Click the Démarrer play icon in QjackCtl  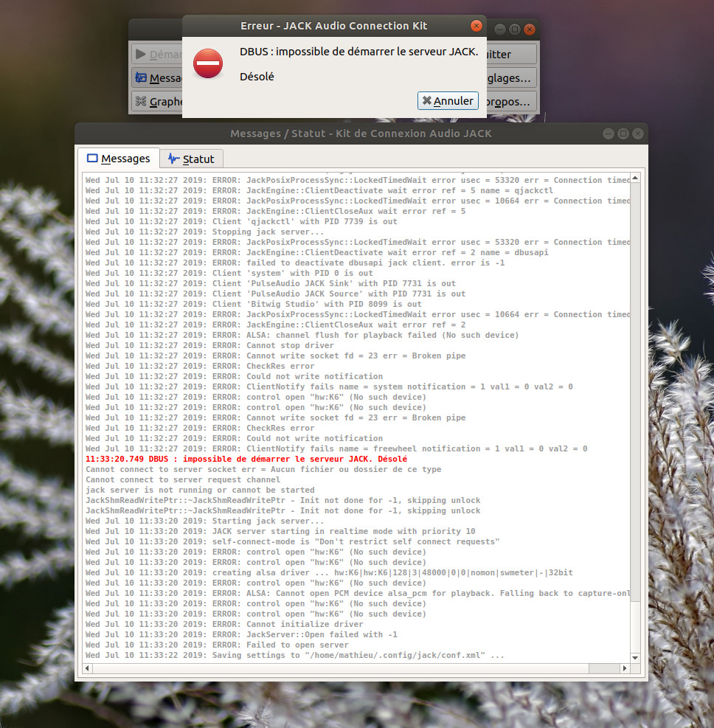click(140, 55)
